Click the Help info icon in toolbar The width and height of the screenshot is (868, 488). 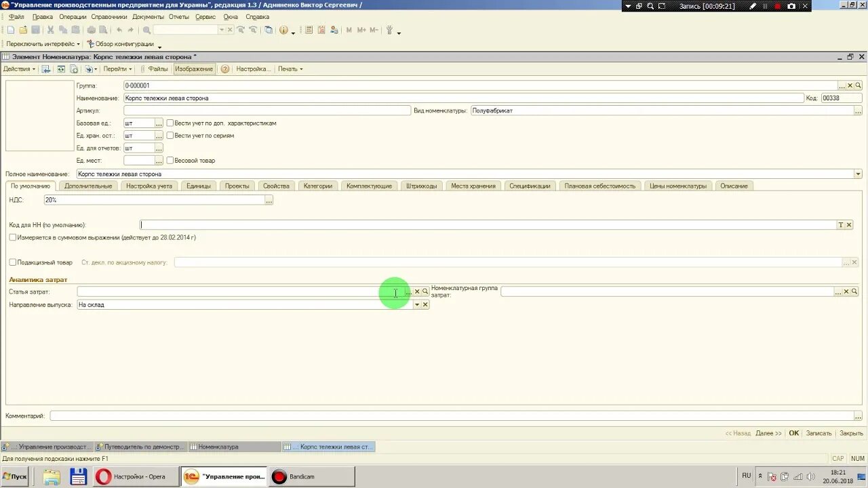[283, 30]
